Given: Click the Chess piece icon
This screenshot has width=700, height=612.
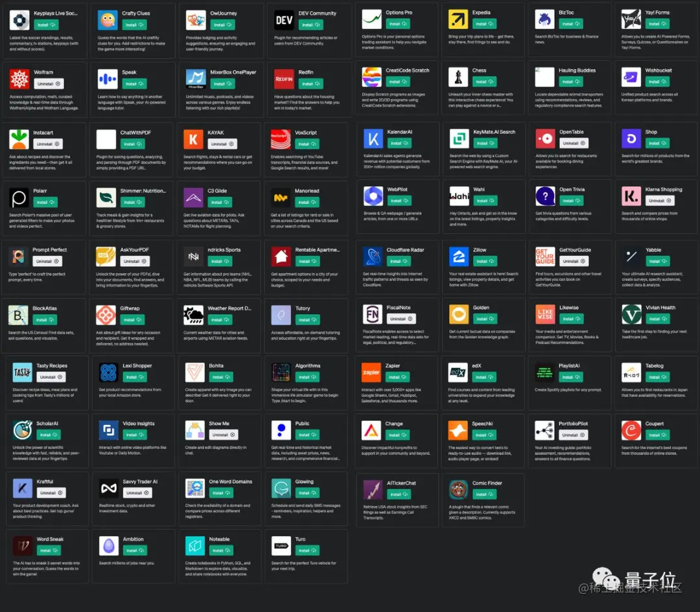Looking at the screenshot, I should [x=458, y=77].
